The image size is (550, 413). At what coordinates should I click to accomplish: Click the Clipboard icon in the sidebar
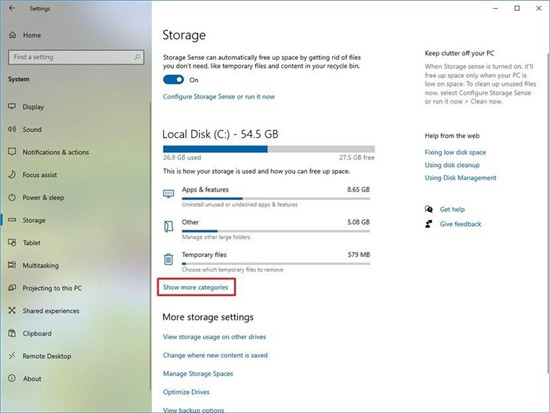click(x=12, y=333)
